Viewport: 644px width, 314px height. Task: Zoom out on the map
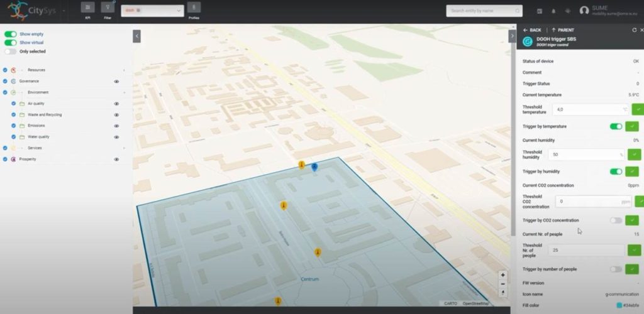pos(502,284)
